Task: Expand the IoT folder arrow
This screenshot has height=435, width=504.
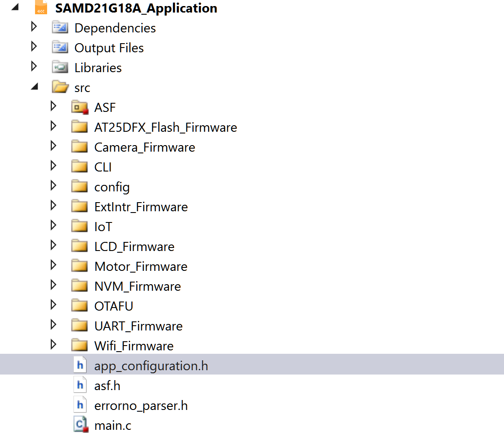Action: coord(53,225)
